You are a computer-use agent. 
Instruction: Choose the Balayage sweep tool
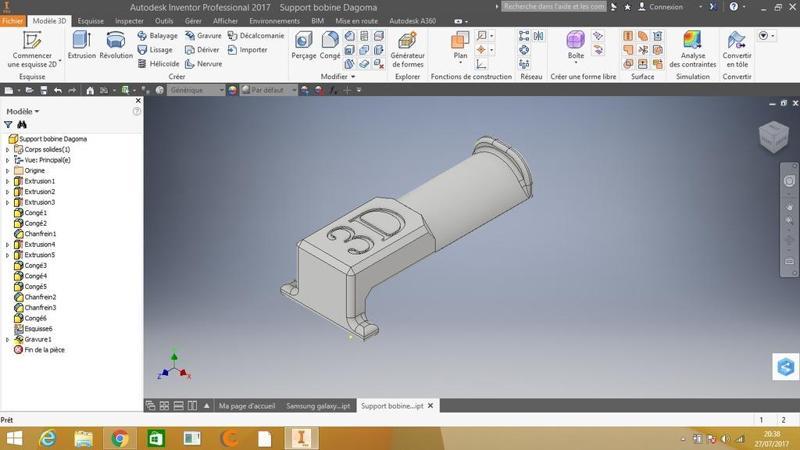(x=158, y=36)
